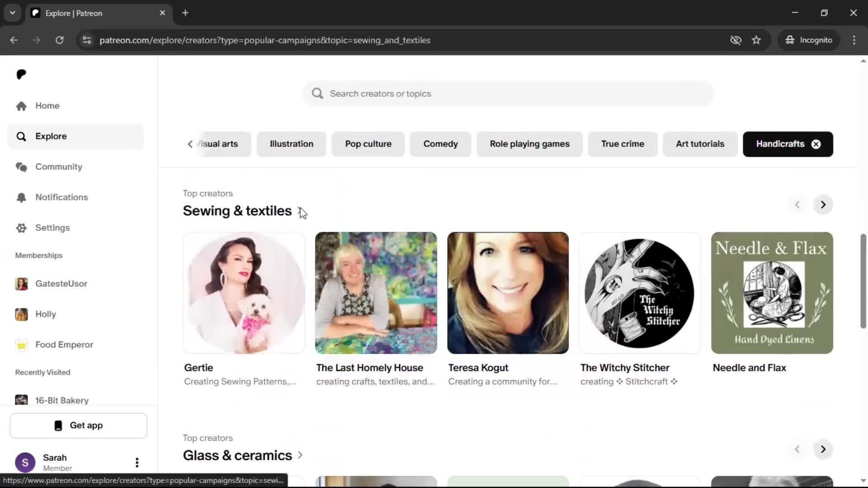Show next Sewing & textiles creators
Viewport: 868px width, 488px height.
[823, 205]
